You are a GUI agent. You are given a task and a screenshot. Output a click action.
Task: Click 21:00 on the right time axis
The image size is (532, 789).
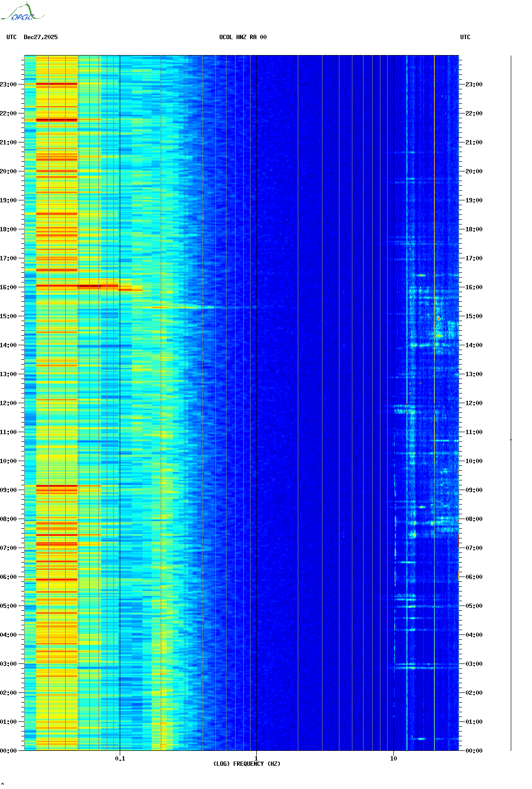click(474, 142)
